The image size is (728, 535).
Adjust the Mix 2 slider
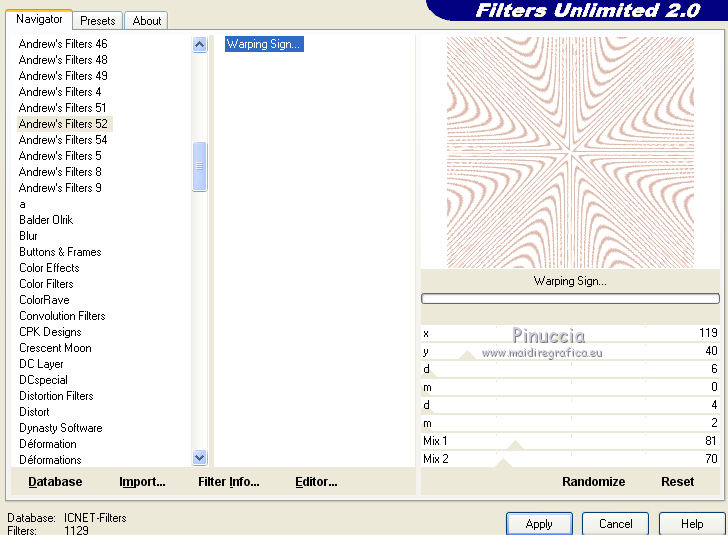[x=570, y=459]
